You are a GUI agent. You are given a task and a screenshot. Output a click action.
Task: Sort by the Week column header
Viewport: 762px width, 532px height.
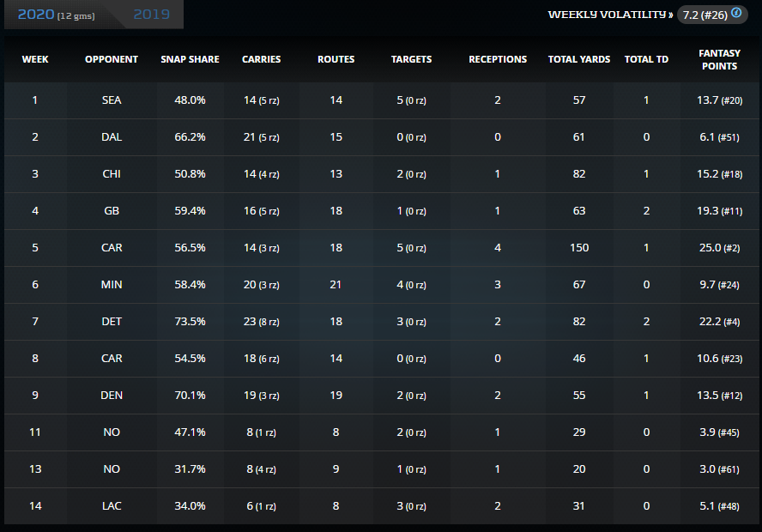[x=35, y=59]
